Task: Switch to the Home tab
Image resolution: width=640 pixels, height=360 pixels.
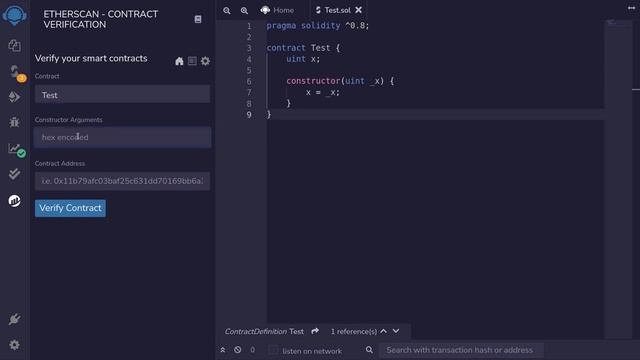Action: 278,10
